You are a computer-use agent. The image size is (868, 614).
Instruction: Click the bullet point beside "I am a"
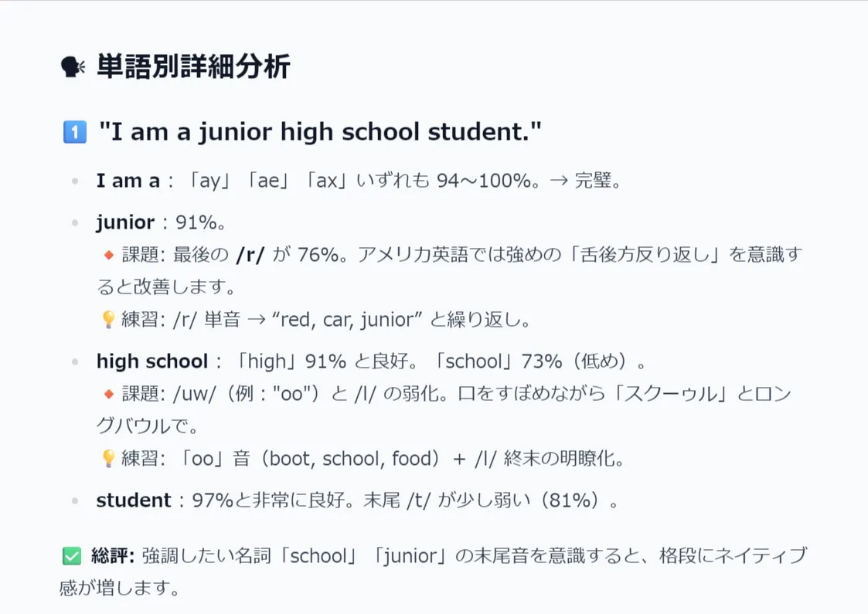click(75, 181)
